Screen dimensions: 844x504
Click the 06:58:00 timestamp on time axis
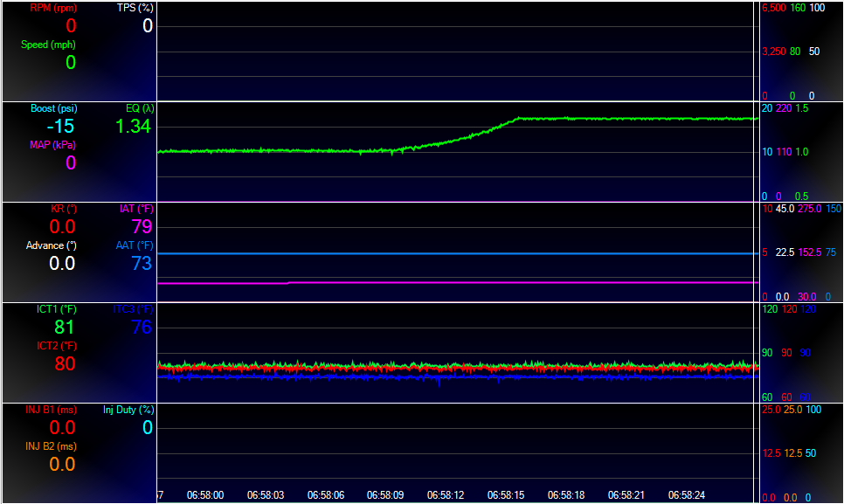pyautogui.click(x=205, y=495)
